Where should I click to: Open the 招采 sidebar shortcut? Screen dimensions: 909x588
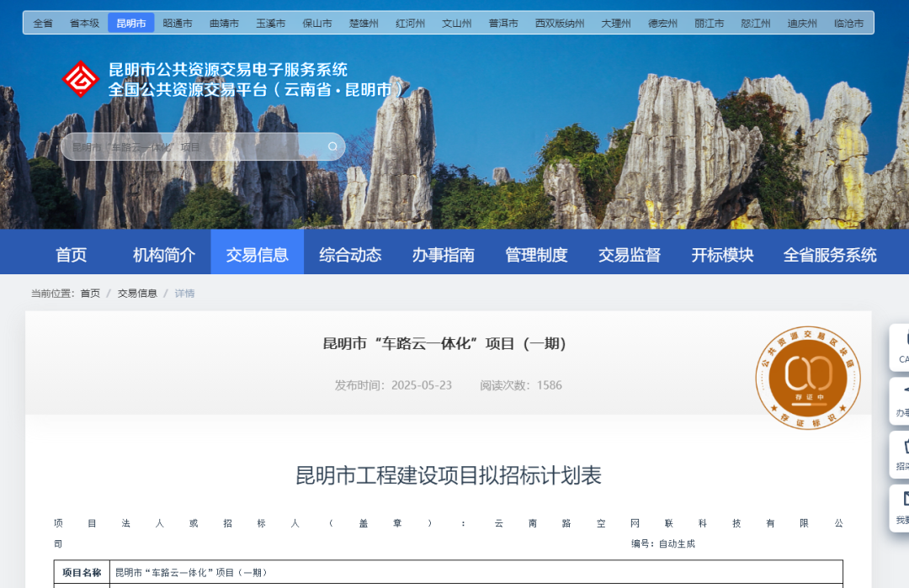click(901, 454)
